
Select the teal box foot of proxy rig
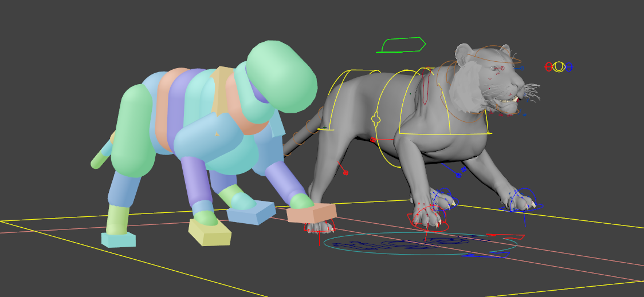(x=119, y=239)
